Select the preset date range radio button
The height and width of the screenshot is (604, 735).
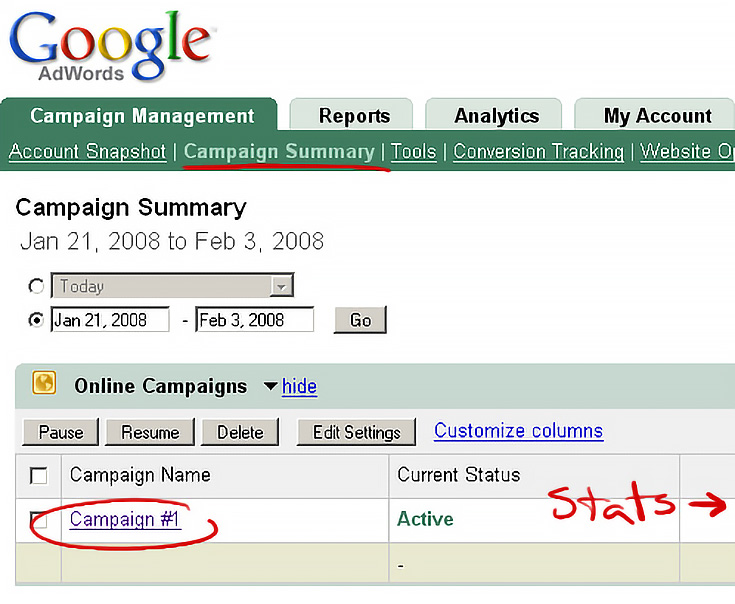pyautogui.click(x=36, y=286)
